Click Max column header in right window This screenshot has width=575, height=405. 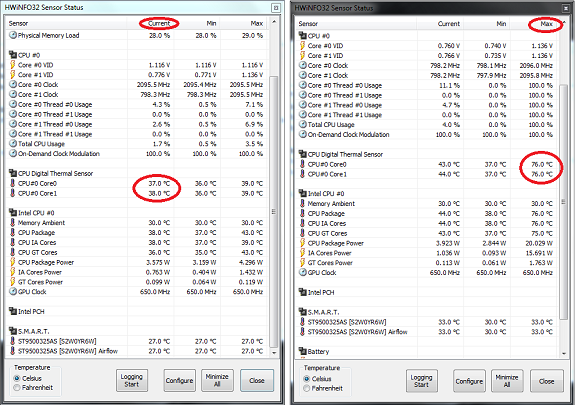click(534, 24)
